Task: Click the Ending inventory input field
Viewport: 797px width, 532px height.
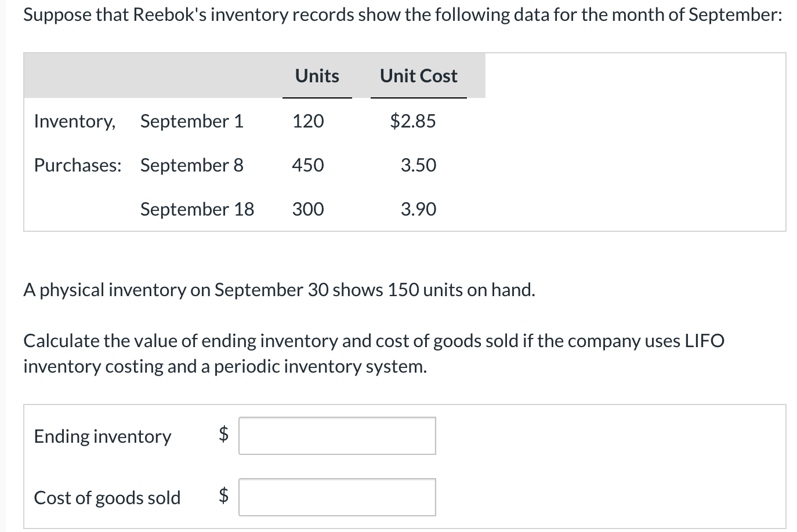Action: pos(336,436)
